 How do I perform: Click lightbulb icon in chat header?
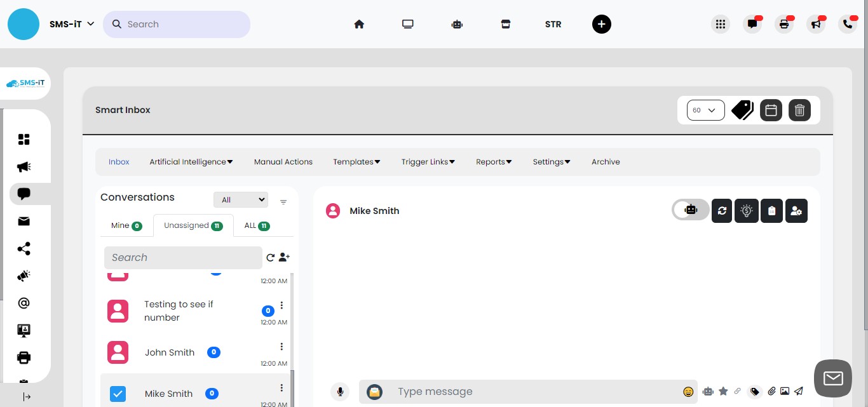[x=747, y=211]
